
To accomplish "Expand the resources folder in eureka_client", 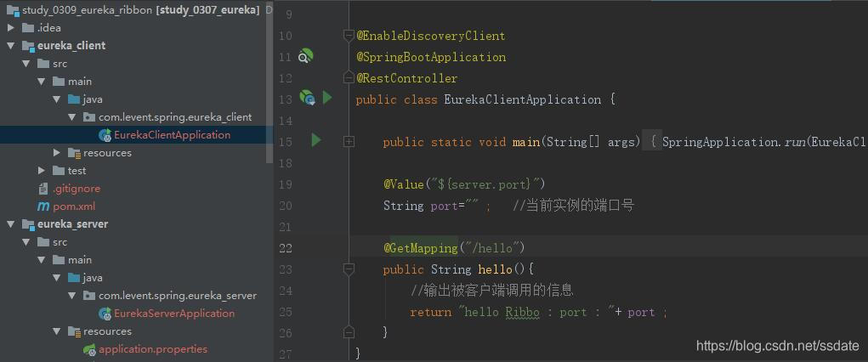I will click(x=57, y=153).
